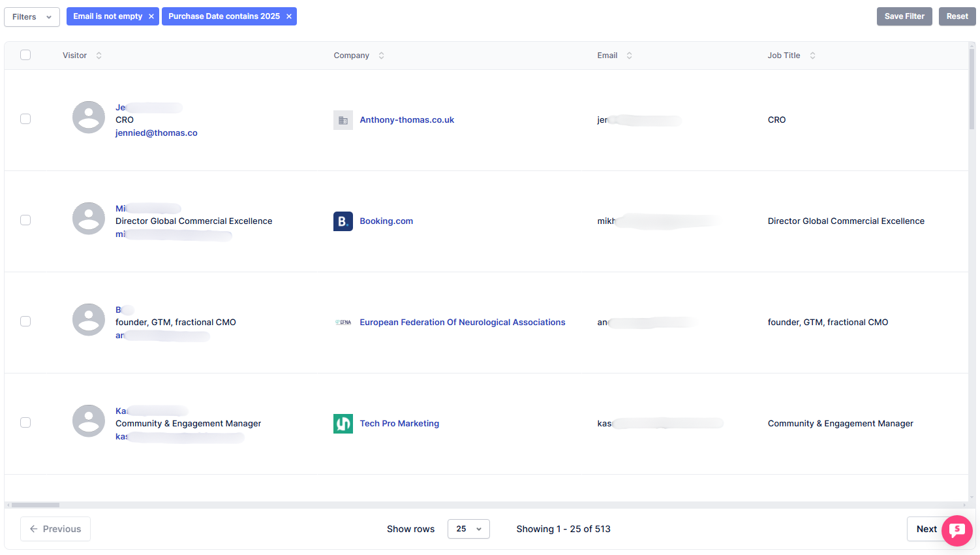The width and height of the screenshot is (980, 555).
Task: Open the Filters dropdown
Action: coord(32,17)
